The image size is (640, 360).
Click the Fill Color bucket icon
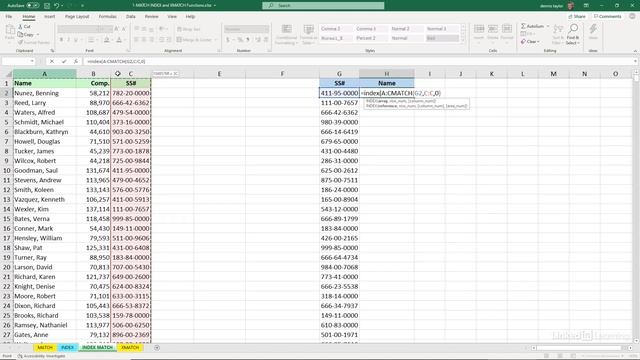point(107,40)
